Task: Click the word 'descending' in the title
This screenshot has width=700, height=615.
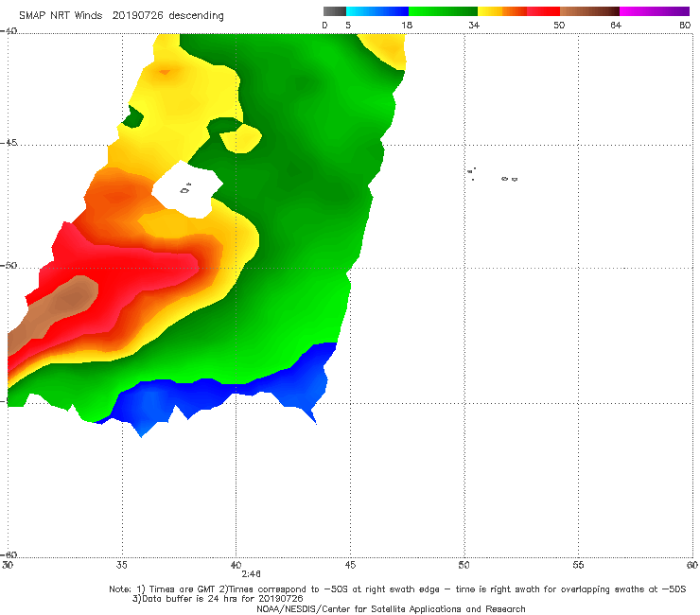Action: pyautogui.click(x=197, y=16)
